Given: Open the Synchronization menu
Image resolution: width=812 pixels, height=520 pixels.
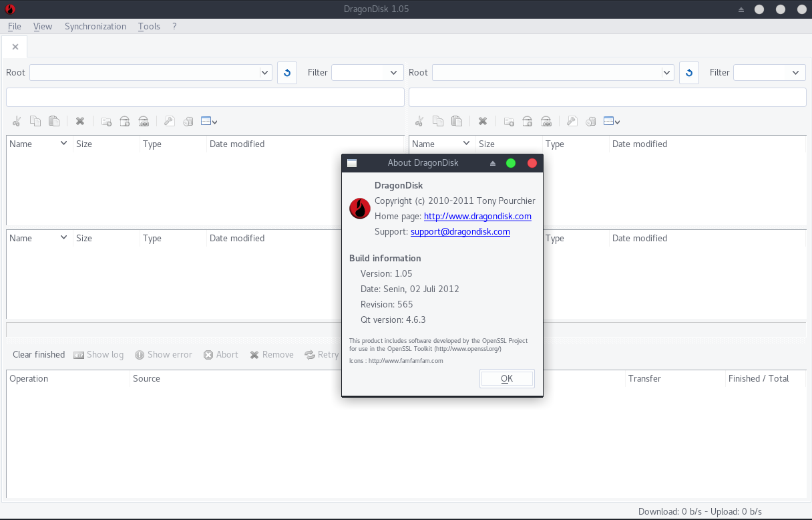Looking at the screenshot, I should [x=95, y=26].
